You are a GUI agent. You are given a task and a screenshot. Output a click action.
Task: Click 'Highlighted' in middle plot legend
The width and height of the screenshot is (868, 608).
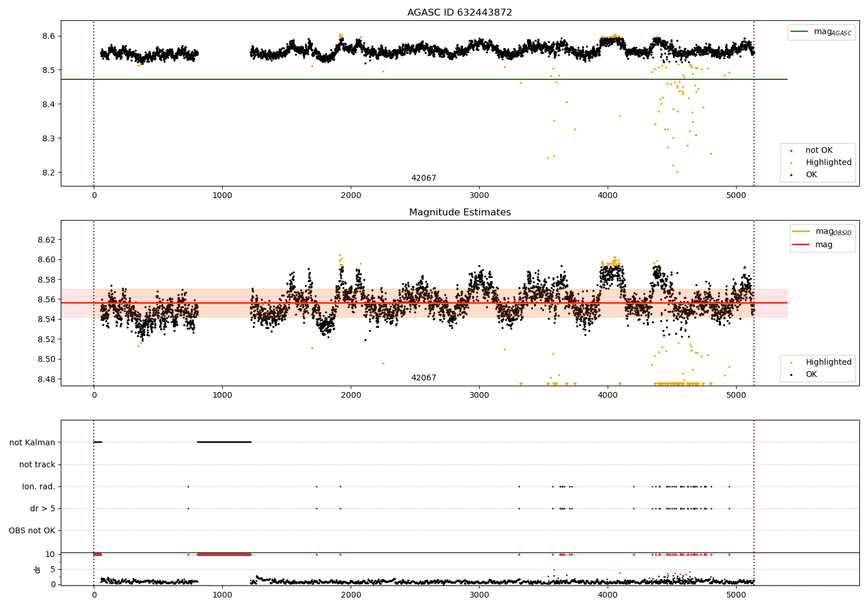(828, 362)
